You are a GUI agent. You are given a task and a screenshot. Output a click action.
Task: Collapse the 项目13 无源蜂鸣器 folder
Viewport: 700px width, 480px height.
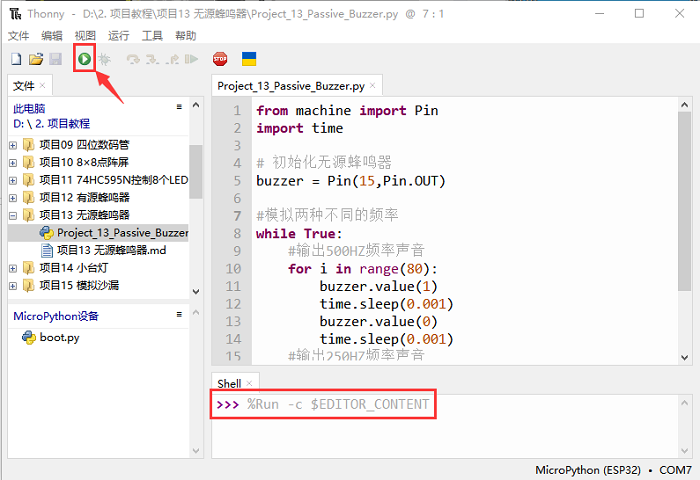(x=13, y=215)
